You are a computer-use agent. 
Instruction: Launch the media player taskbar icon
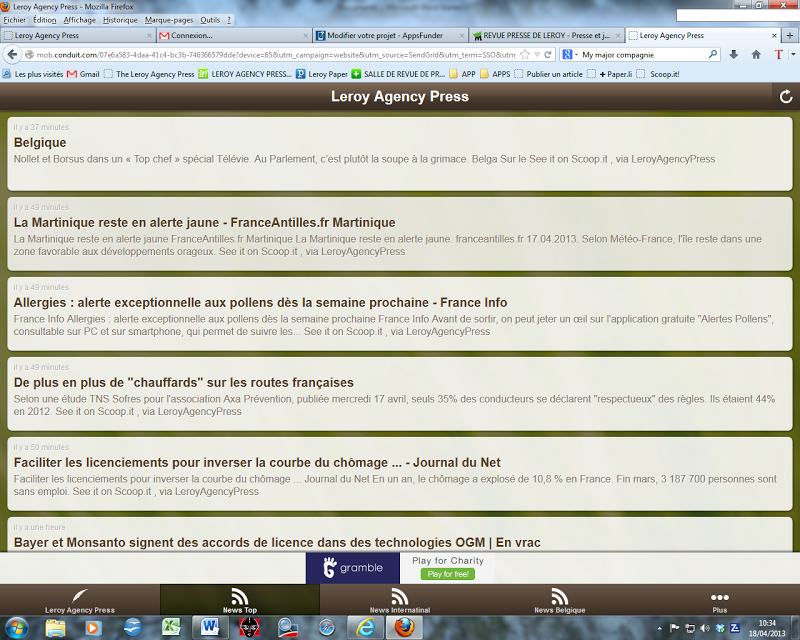(x=93, y=628)
